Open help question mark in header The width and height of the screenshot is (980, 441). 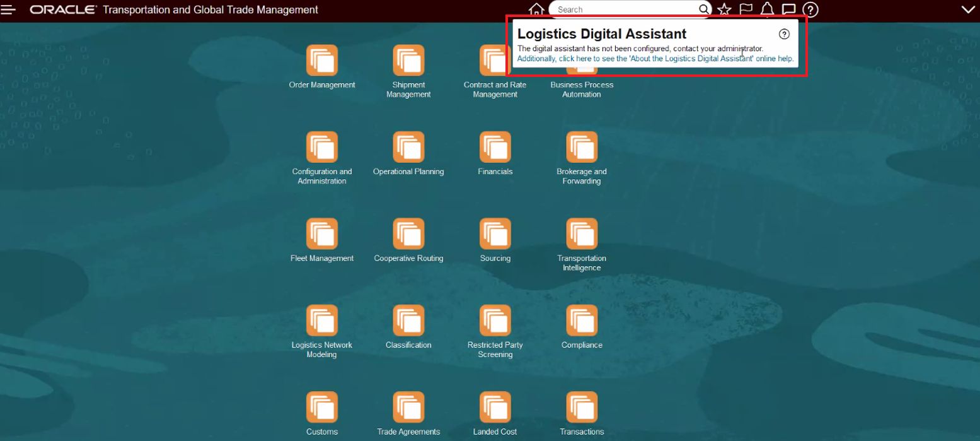pyautogui.click(x=810, y=9)
